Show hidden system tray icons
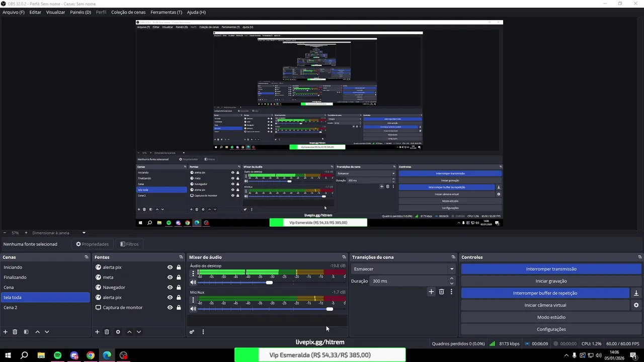Viewport: 644px width, 362px height. pyautogui.click(x=566, y=355)
